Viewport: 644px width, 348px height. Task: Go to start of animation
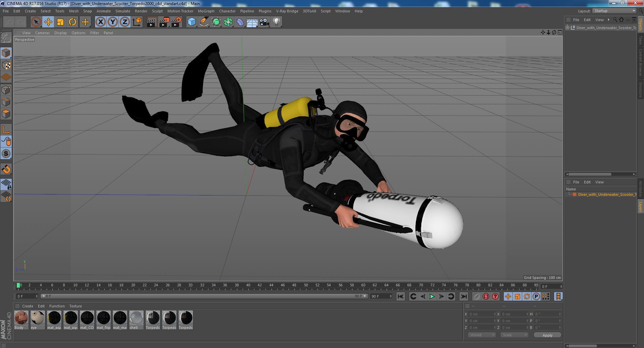tap(401, 296)
